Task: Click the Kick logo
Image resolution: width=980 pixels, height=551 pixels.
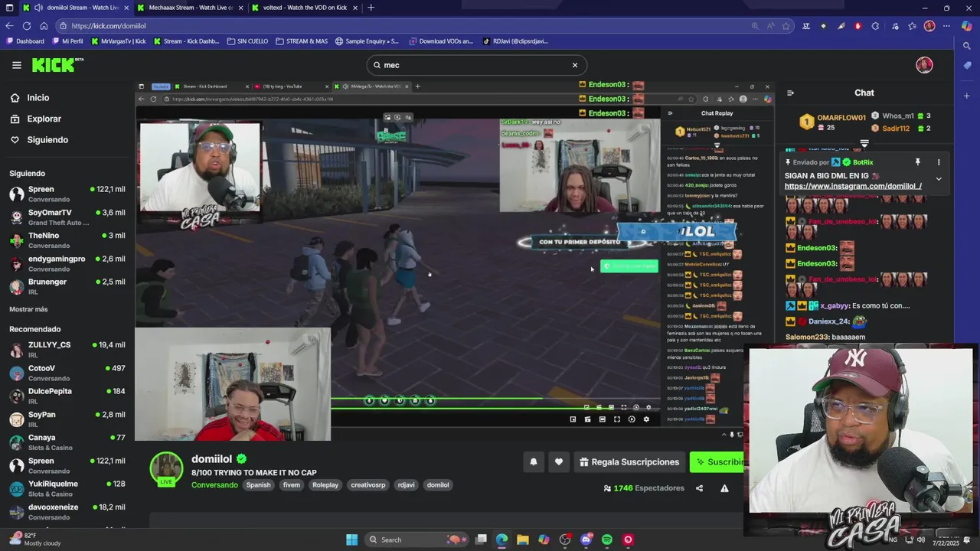Action: pyautogui.click(x=57, y=65)
